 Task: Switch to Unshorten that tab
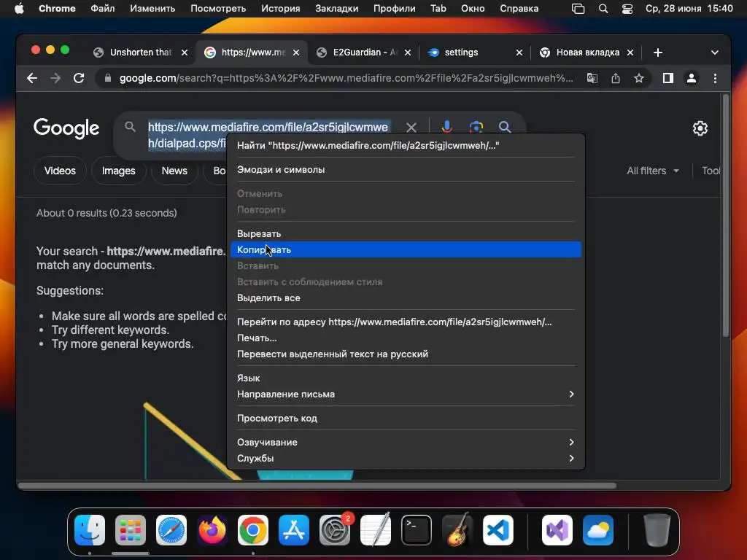pos(140,52)
